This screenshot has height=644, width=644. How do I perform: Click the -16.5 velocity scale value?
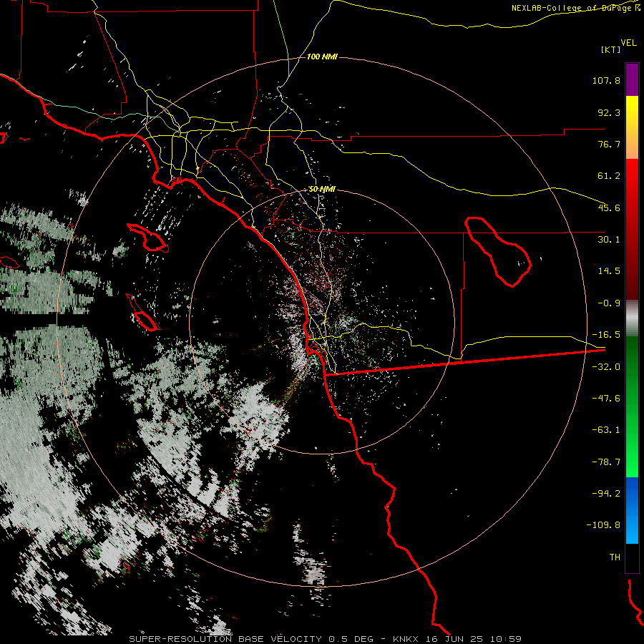click(606, 335)
